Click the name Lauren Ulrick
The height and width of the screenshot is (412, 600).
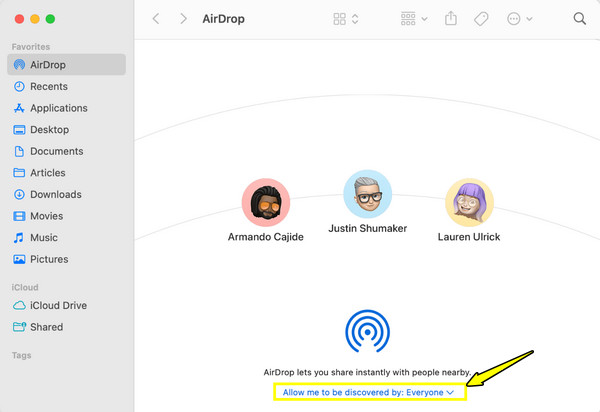469,237
